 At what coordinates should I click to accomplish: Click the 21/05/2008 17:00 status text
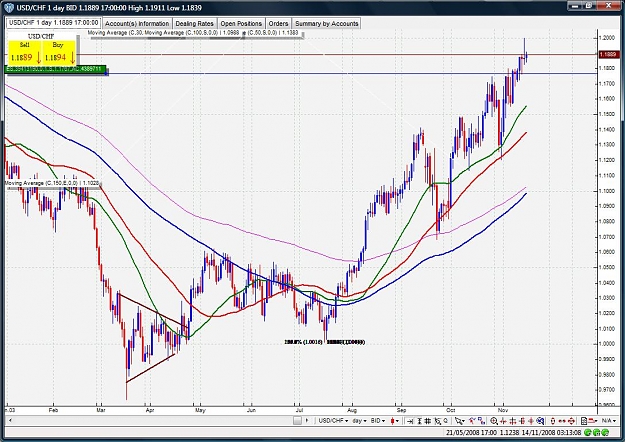click(x=471, y=432)
